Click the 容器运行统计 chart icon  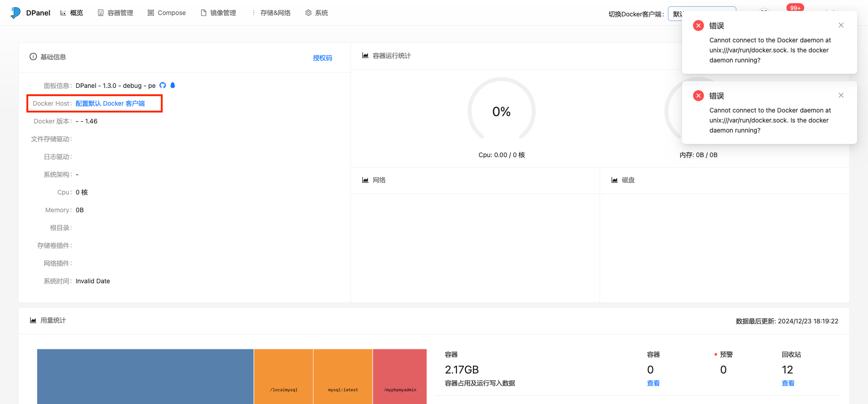(x=365, y=56)
